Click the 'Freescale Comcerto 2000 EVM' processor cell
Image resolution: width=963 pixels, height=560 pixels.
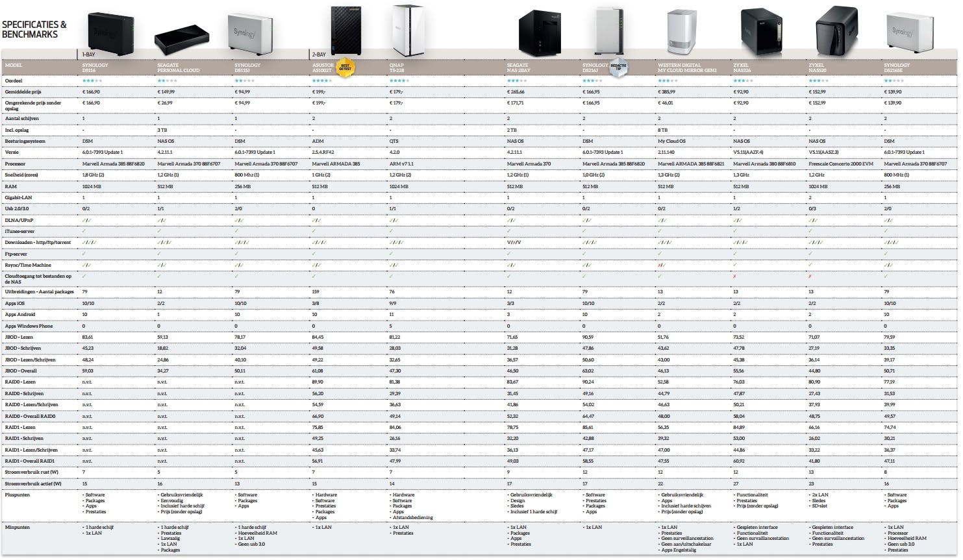point(840,164)
